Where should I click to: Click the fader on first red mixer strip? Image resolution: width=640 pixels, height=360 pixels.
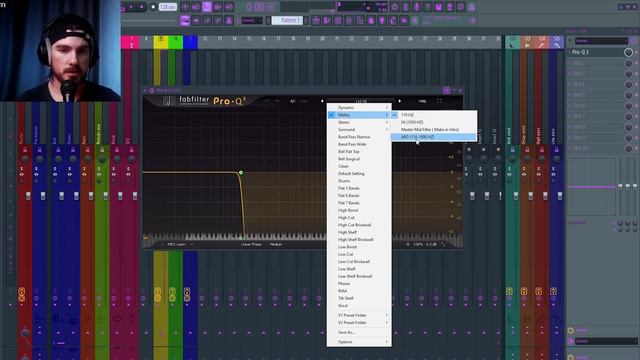(x=28, y=196)
